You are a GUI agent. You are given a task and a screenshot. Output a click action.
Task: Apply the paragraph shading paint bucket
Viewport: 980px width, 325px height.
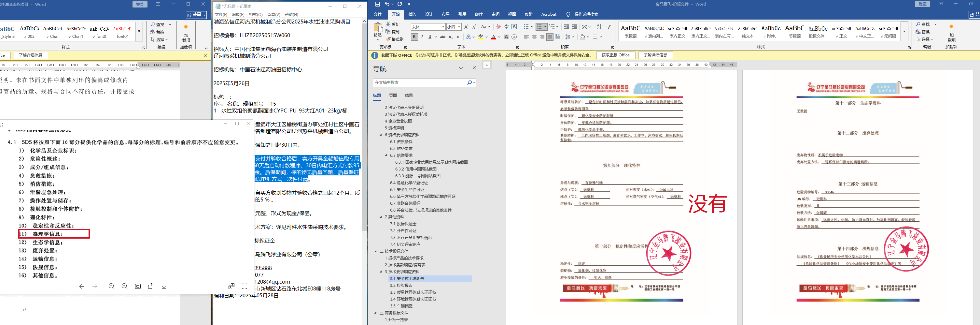(x=582, y=37)
